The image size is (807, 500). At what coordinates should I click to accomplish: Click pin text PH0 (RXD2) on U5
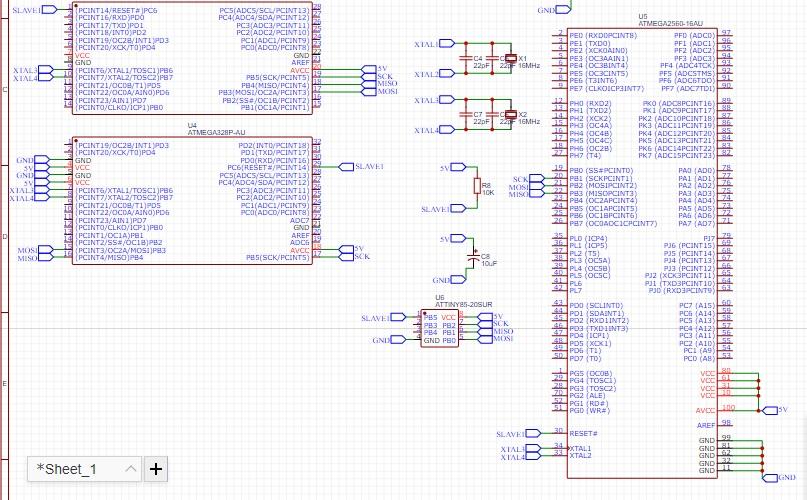point(590,104)
